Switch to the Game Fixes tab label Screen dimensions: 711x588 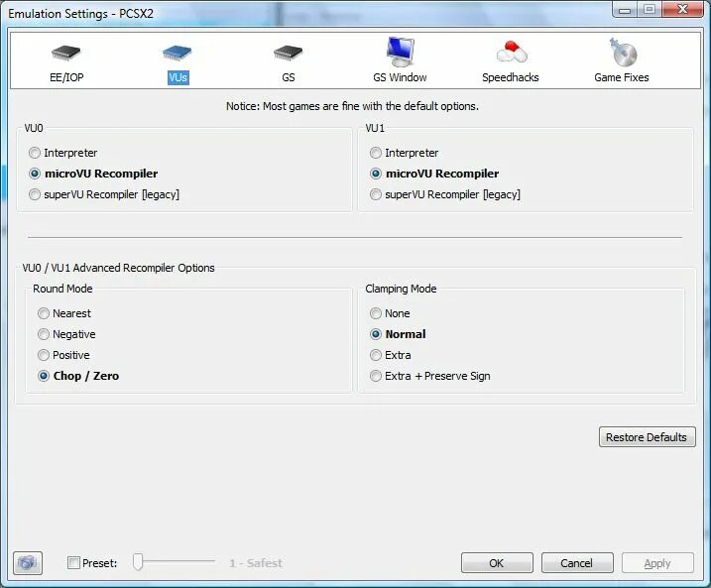[x=622, y=77]
